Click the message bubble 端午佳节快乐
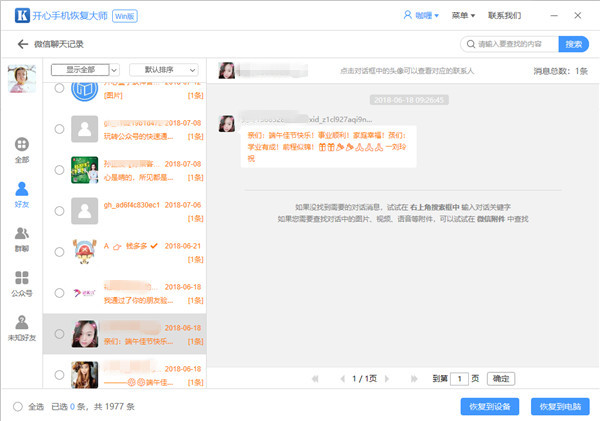The height and width of the screenshot is (421, 600). click(328, 147)
